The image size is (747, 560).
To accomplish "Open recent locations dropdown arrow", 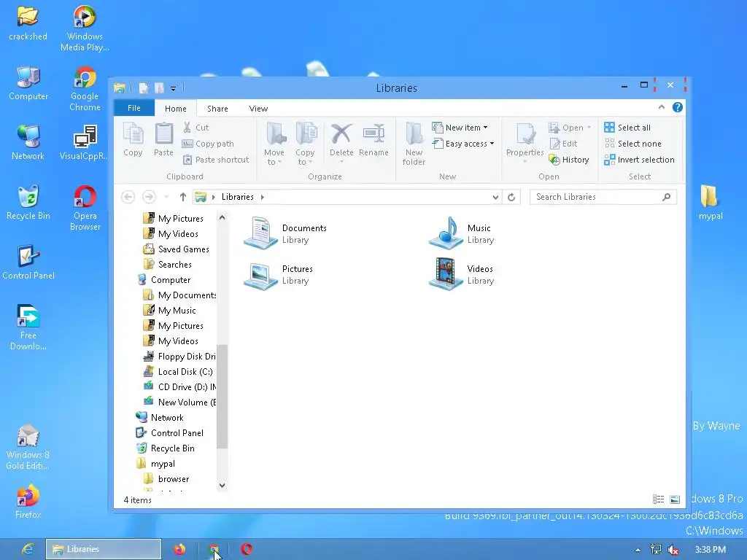I will pyautogui.click(x=166, y=197).
